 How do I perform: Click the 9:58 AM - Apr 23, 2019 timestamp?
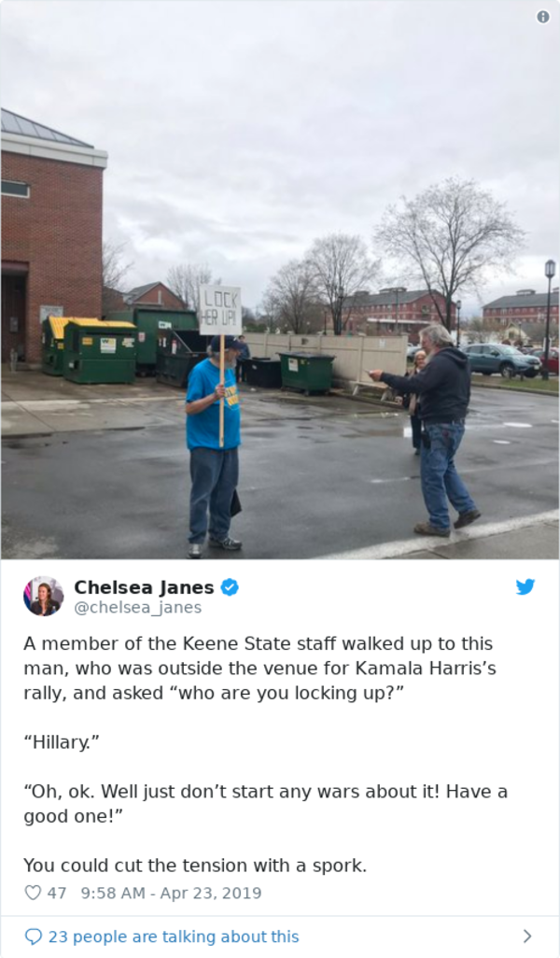click(x=171, y=893)
